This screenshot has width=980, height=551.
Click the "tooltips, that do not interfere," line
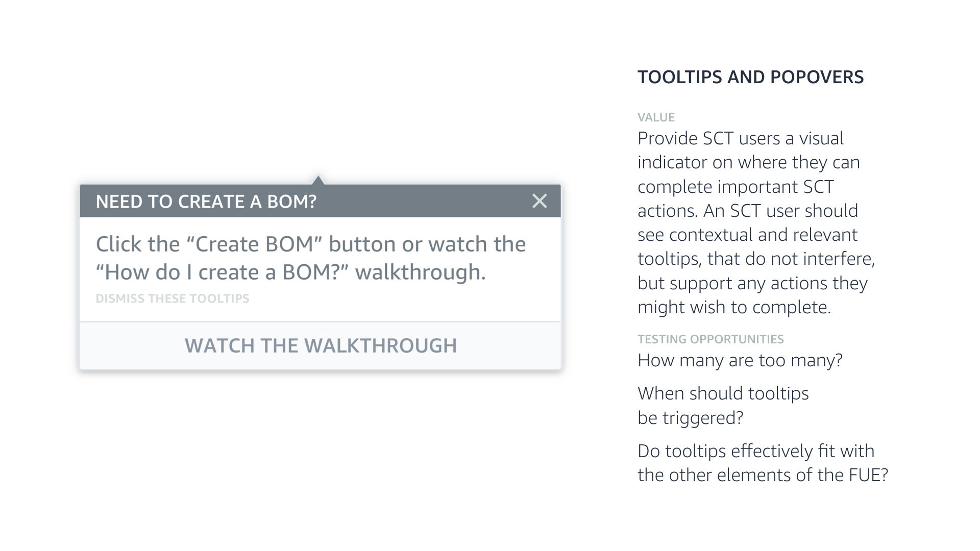coord(756,259)
